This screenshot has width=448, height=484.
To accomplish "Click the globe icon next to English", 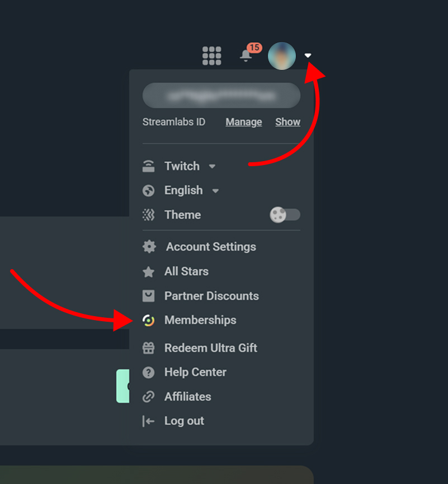I will point(149,190).
